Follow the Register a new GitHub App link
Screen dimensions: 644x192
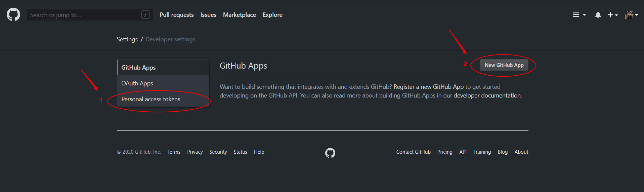(x=429, y=87)
